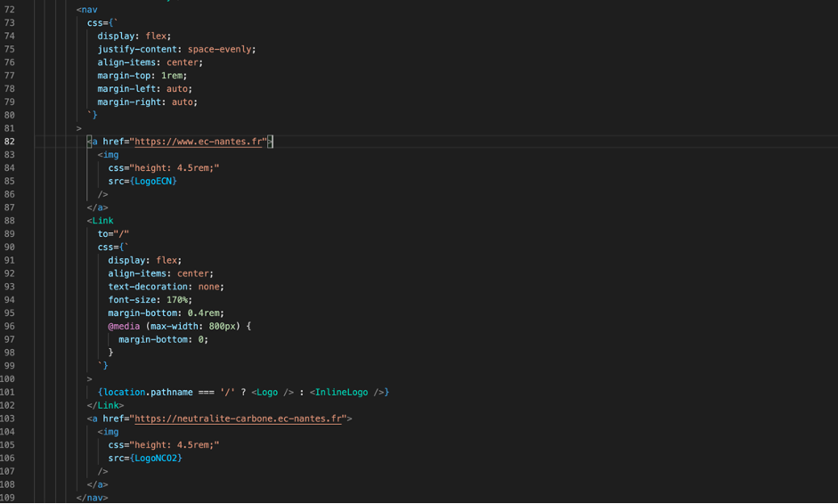The width and height of the screenshot is (838, 504).
Task: Click the <img tag on line 83
Action: point(108,155)
